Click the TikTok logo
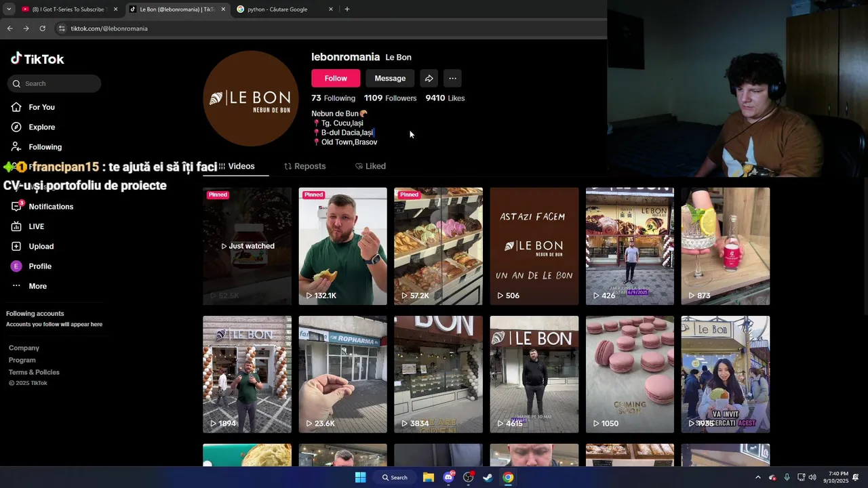The width and height of the screenshot is (868, 488). pyautogui.click(x=37, y=59)
